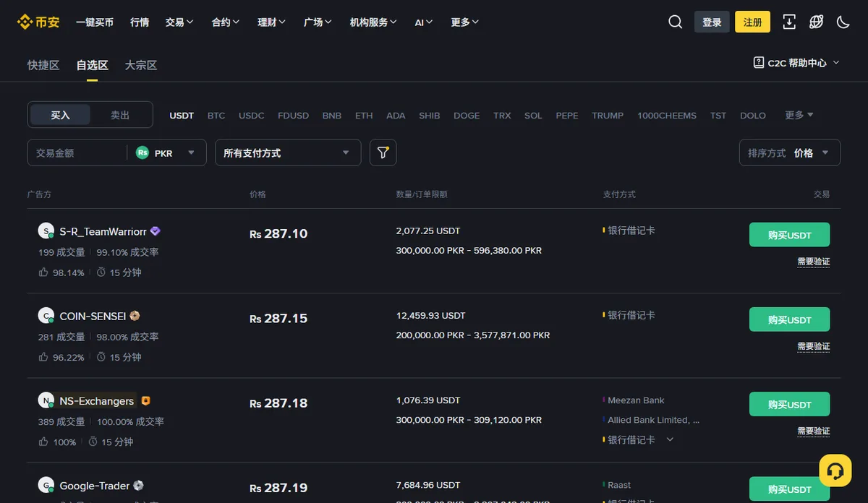Click 购买USDT for COIN-SENSEI

tap(789, 319)
